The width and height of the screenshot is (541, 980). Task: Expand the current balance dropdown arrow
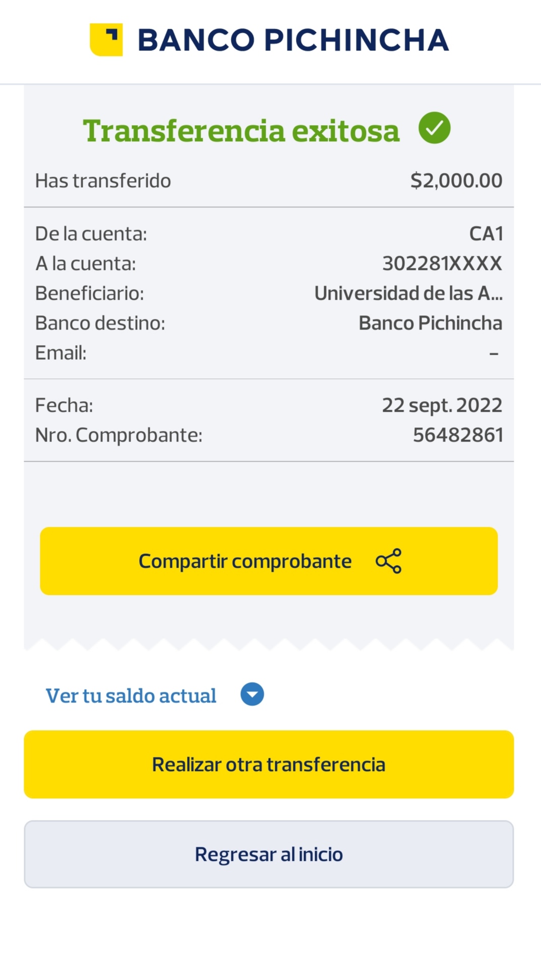pos(252,694)
